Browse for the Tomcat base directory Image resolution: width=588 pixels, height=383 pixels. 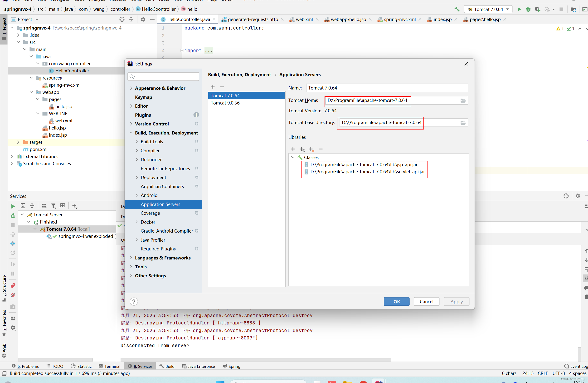463,123
